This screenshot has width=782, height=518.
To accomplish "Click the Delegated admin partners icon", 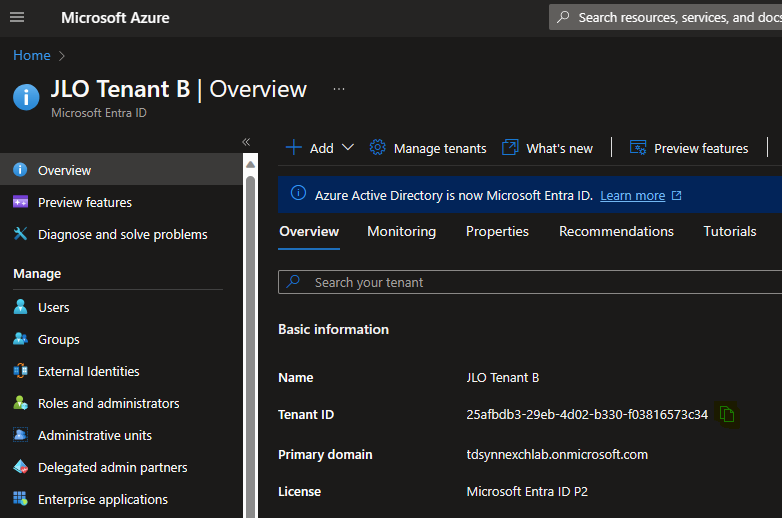I will pos(20,467).
